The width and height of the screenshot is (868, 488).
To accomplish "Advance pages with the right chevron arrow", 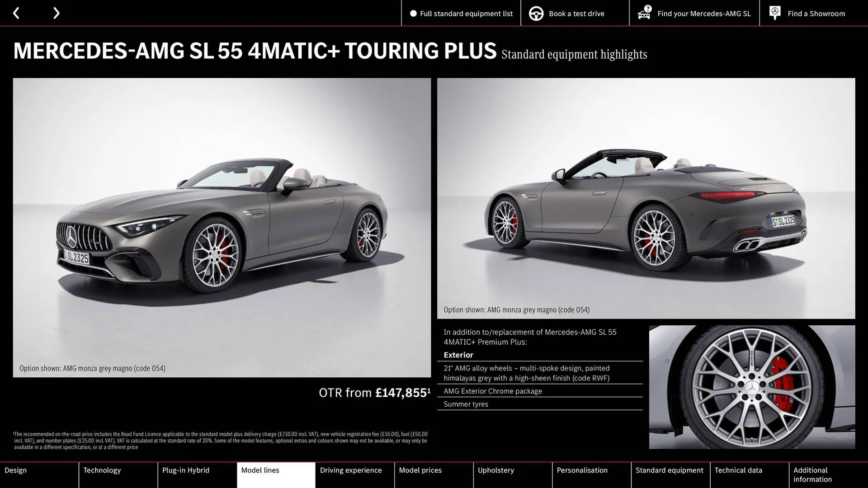I will click(x=56, y=13).
